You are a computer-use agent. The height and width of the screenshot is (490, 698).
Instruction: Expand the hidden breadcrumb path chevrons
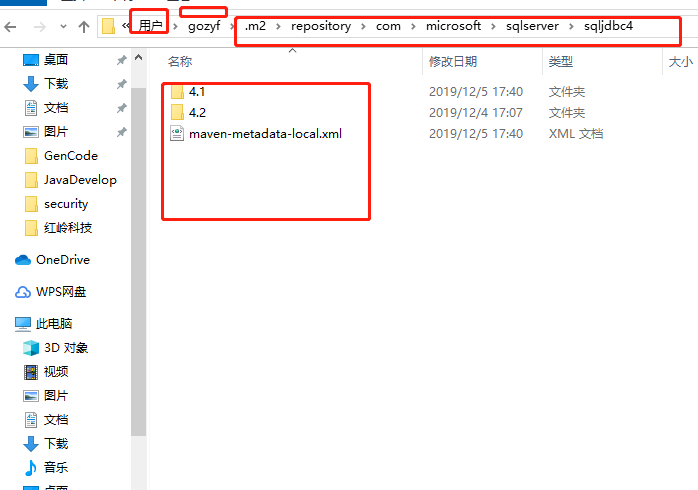(126, 26)
